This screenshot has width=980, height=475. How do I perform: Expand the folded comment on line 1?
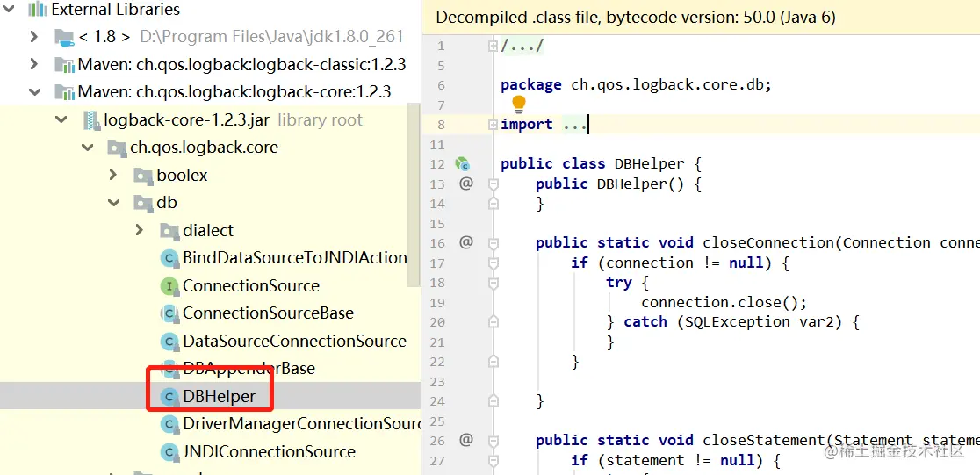point(494,46)
